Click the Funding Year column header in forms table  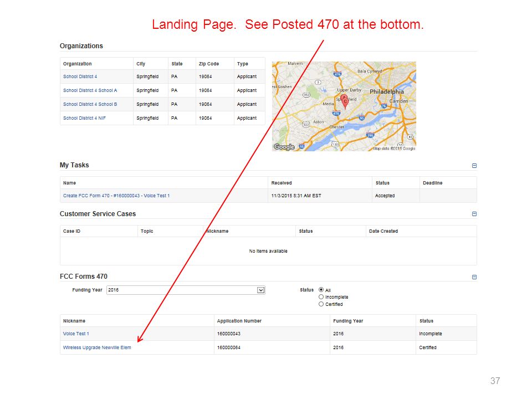(348, 321)
